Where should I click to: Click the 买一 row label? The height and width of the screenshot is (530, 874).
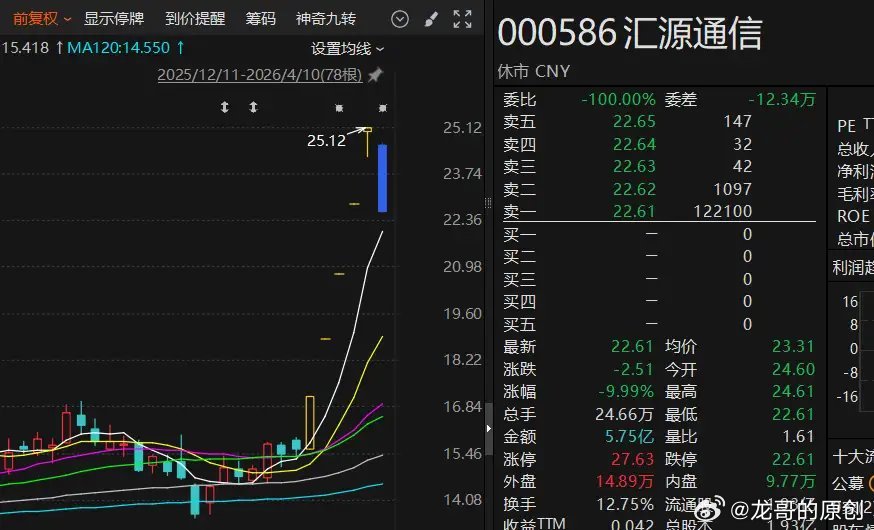coord(519,235)
